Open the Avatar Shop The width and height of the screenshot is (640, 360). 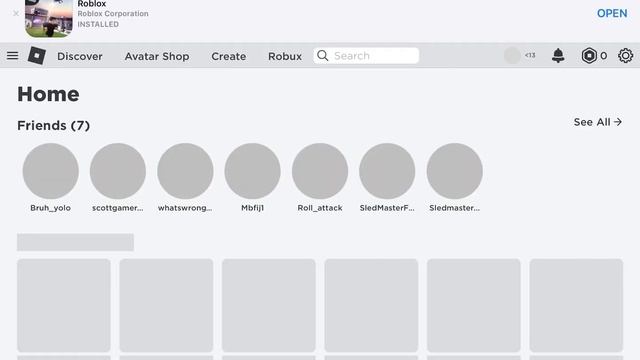coord(157,56)
